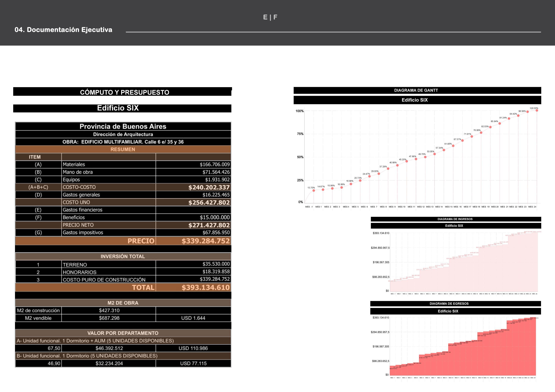
Task: Click the COSTO-COSTO value $240.202.337
Action: coord(209,187)
